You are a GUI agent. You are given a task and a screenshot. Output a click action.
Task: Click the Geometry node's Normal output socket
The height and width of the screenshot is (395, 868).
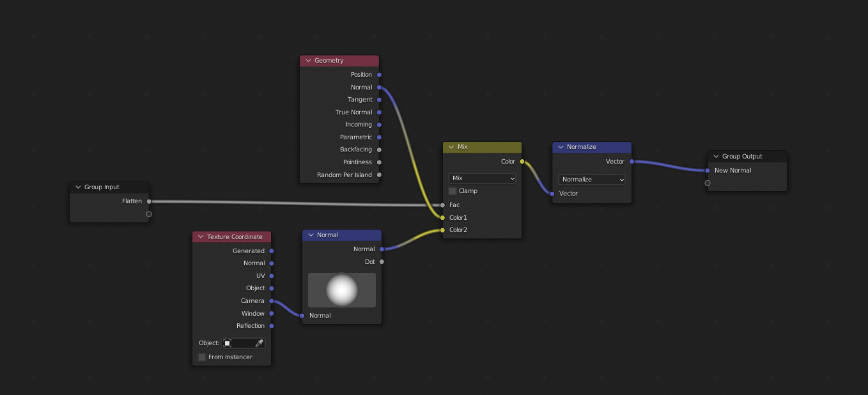click(x=379, y=88)
